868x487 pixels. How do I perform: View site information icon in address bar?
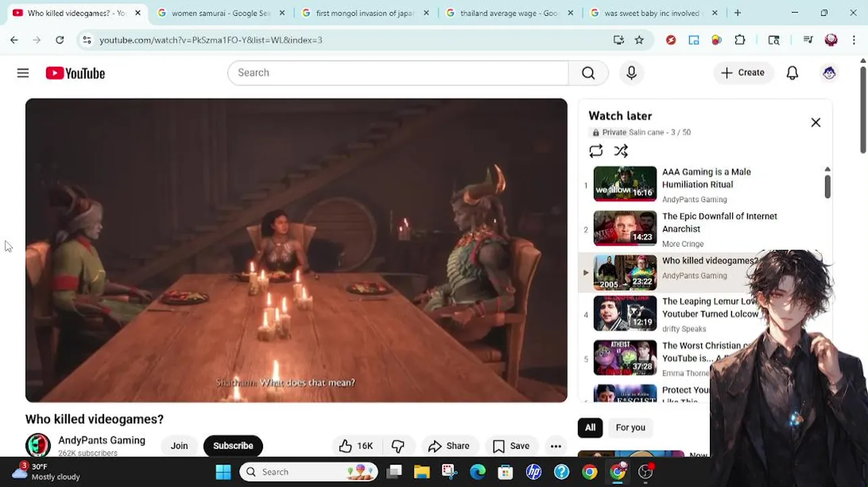click(x=87, y=40)
